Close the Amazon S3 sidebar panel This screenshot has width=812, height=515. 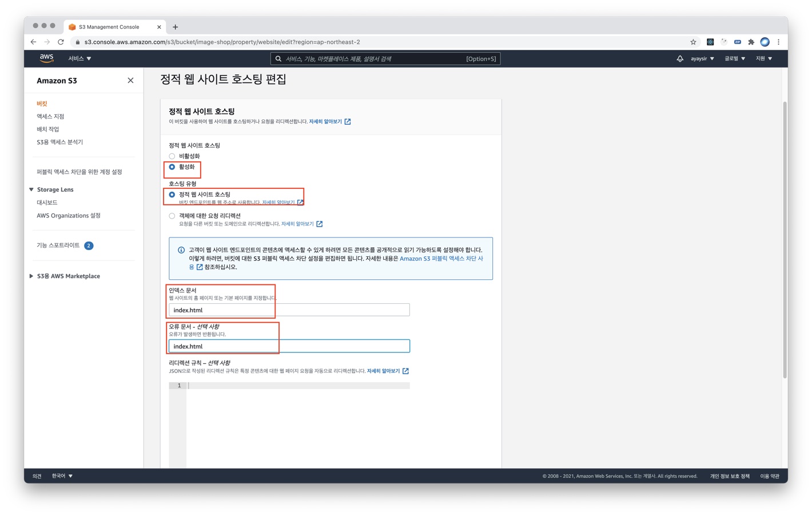pyautogui.click(x=130, y=81)
